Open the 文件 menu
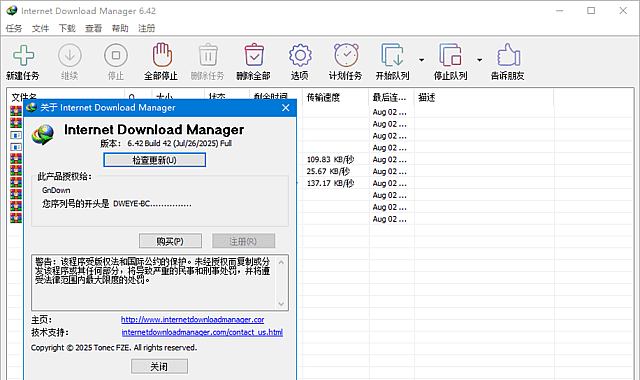 [x=40, y=28]
